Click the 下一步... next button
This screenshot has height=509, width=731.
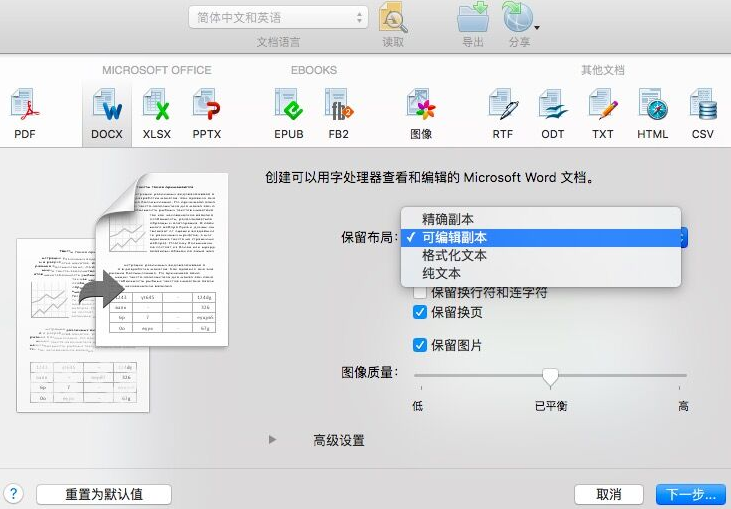click(x=691, y=494)
